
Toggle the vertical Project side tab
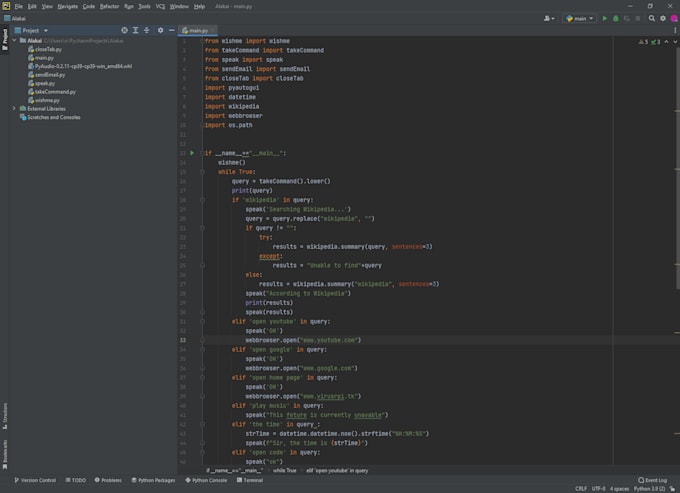[x=5, y=39]
